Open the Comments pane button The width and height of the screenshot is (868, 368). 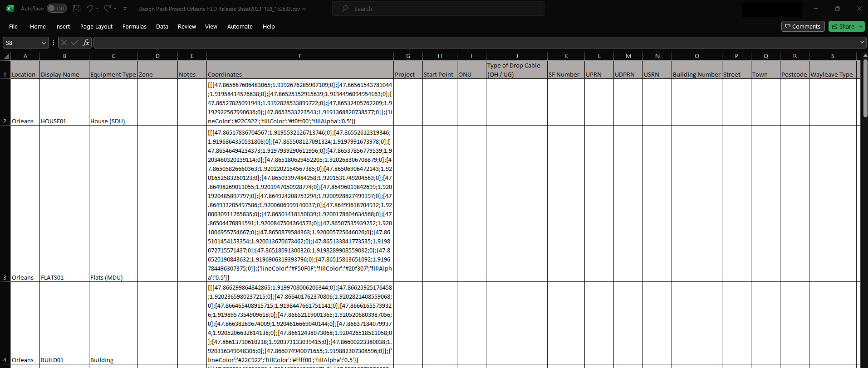pos(803,26)
